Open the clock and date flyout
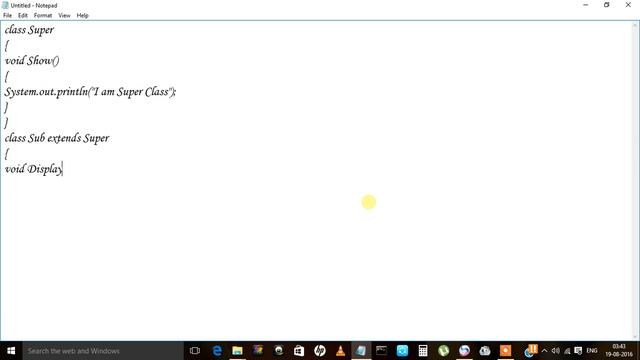 pos(619,351)
